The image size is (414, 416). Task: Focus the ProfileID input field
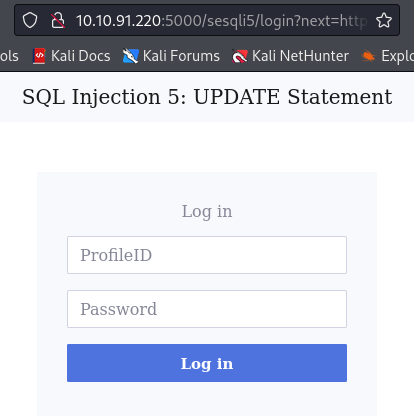[x=207, y=255]
